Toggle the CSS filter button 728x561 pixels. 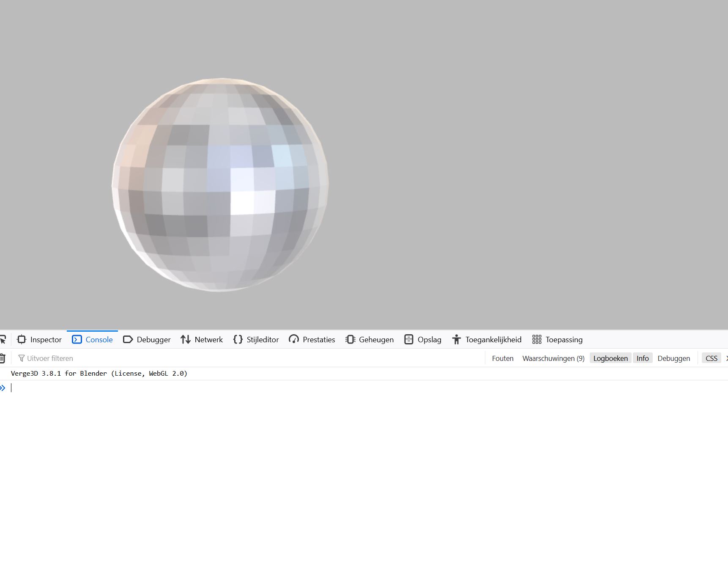[711, 358]
